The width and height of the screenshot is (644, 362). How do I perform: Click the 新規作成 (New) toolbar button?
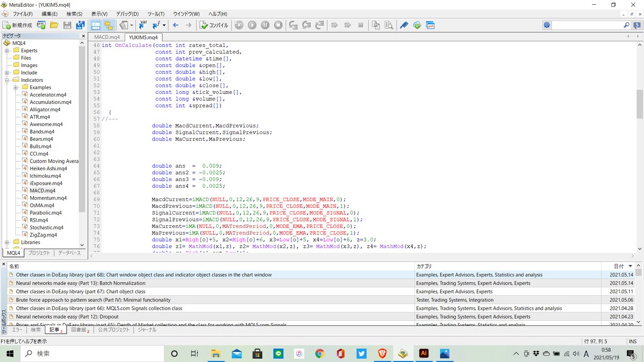pyautogui.click(x=17, y=25)
